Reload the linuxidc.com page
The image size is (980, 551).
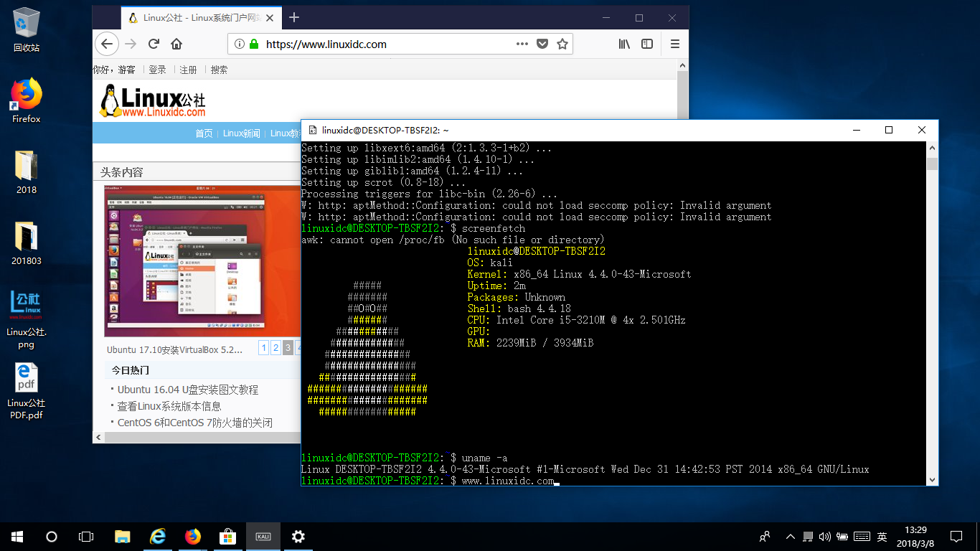(x=154, y=44)
